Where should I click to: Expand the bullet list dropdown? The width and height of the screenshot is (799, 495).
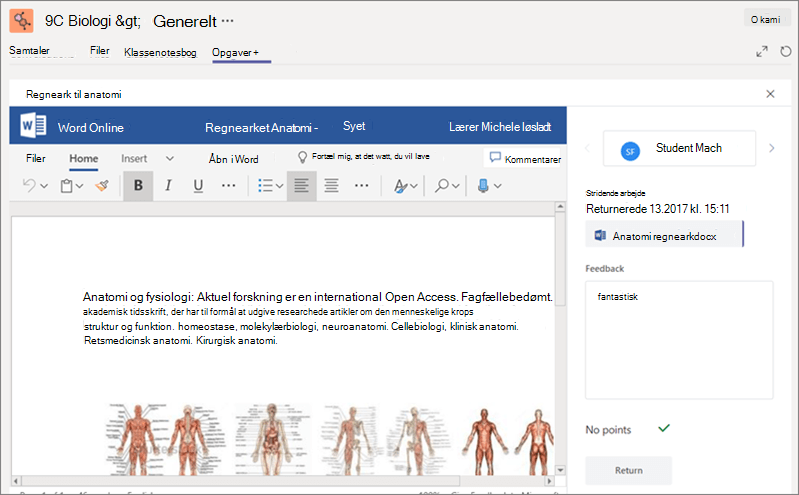[x=280, y=186]
